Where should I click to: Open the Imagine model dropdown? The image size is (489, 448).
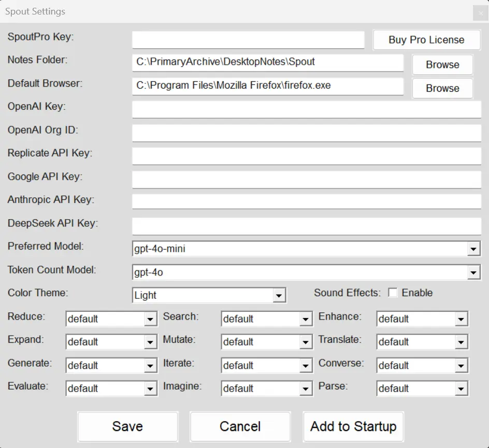coord(267,388)
